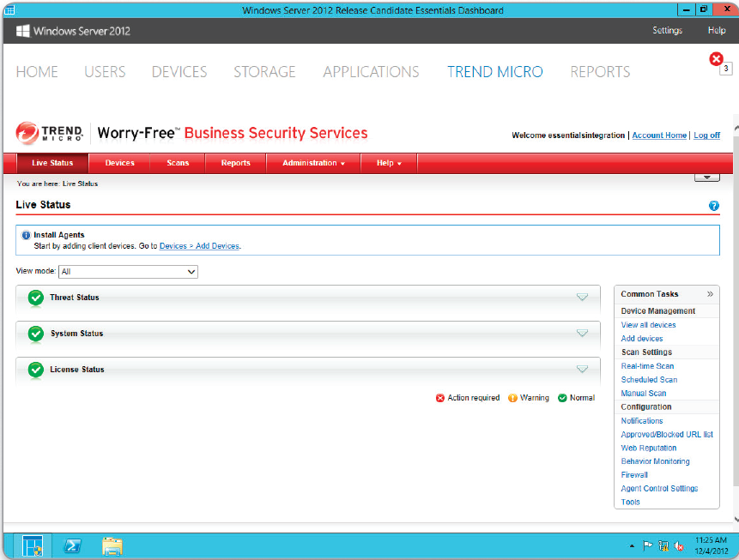Open the View mode dropdown
The image size is (739, 560).
point(128,272)
